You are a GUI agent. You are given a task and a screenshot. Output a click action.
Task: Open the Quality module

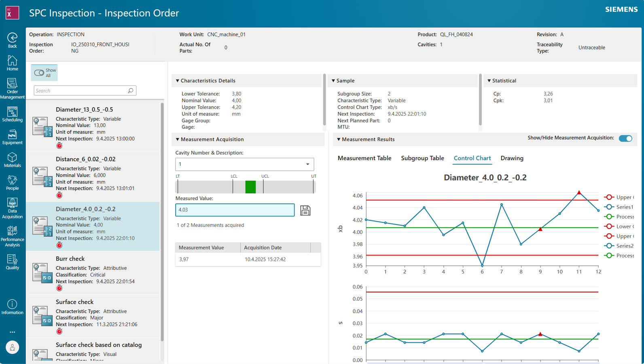click(13, 262)
